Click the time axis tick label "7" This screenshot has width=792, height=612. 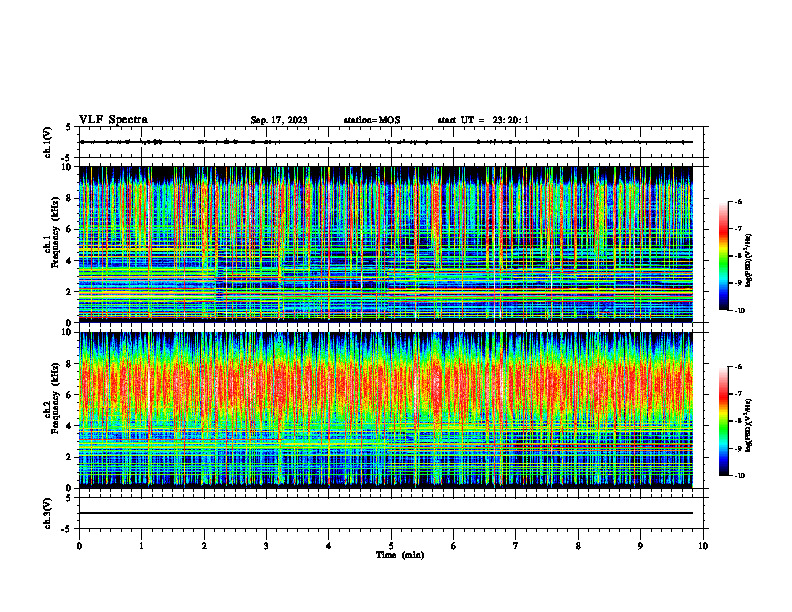pos(516,546)
